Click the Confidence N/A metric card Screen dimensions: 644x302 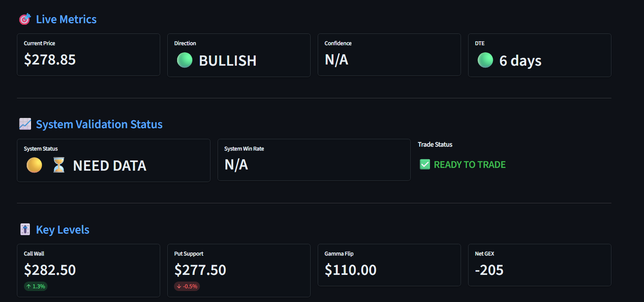coord(389,55)
